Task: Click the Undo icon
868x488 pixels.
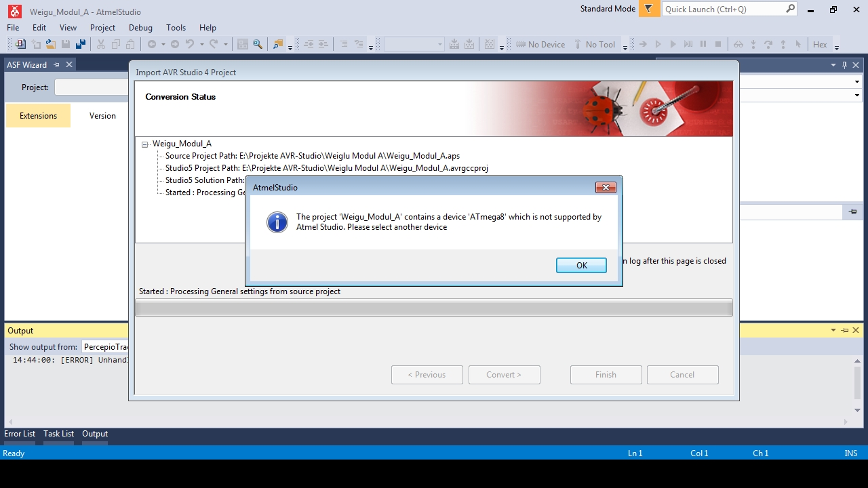Action: (x=190, y=44)
